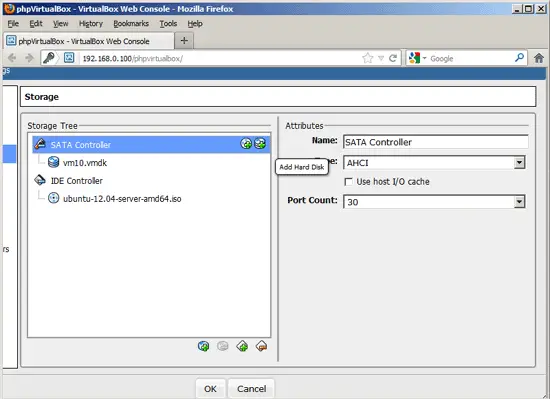Select IDE Controller in storage tree
550x399 pixels.
click(x=76, y=181)
